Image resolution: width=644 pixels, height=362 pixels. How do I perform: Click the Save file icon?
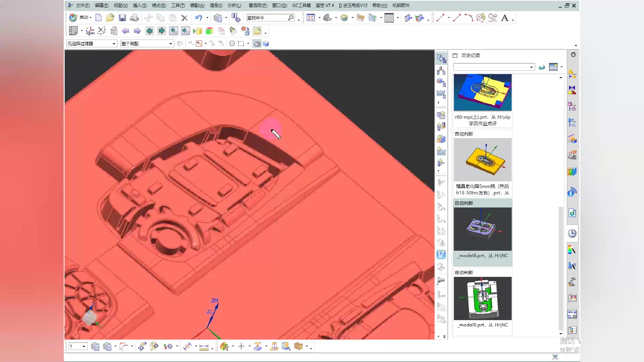point(122,18)
